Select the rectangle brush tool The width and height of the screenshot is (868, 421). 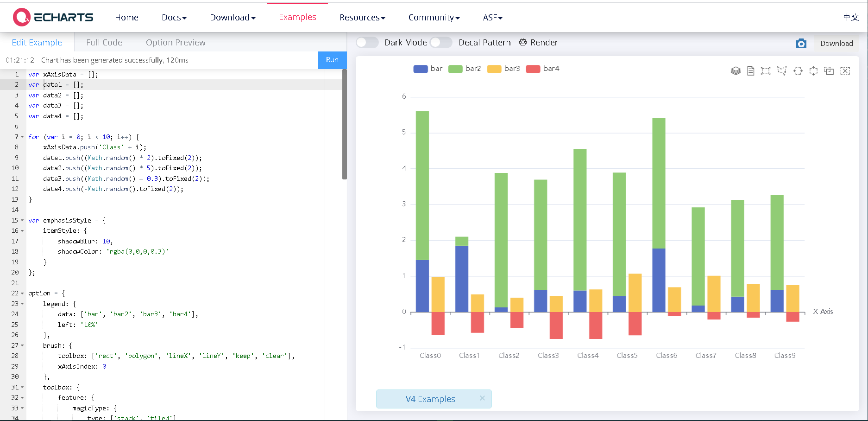pyautogui.click(x=766, y=71)
